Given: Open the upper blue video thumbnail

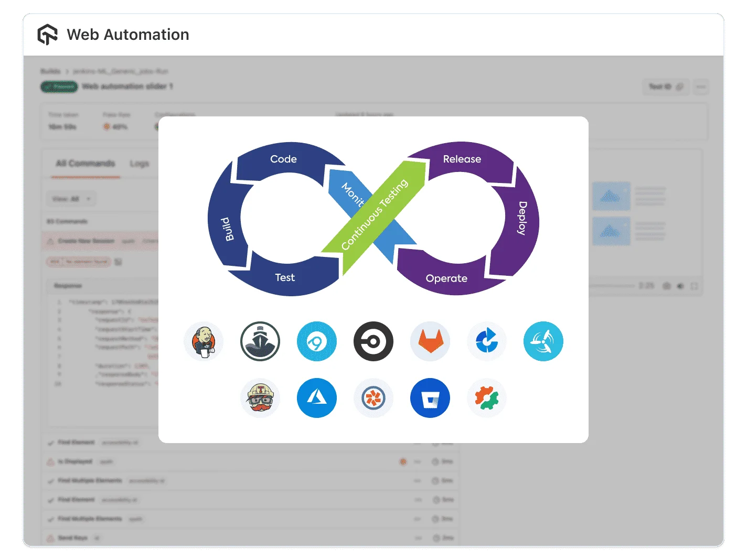Looking at the screenshot, I should point(611,196).
